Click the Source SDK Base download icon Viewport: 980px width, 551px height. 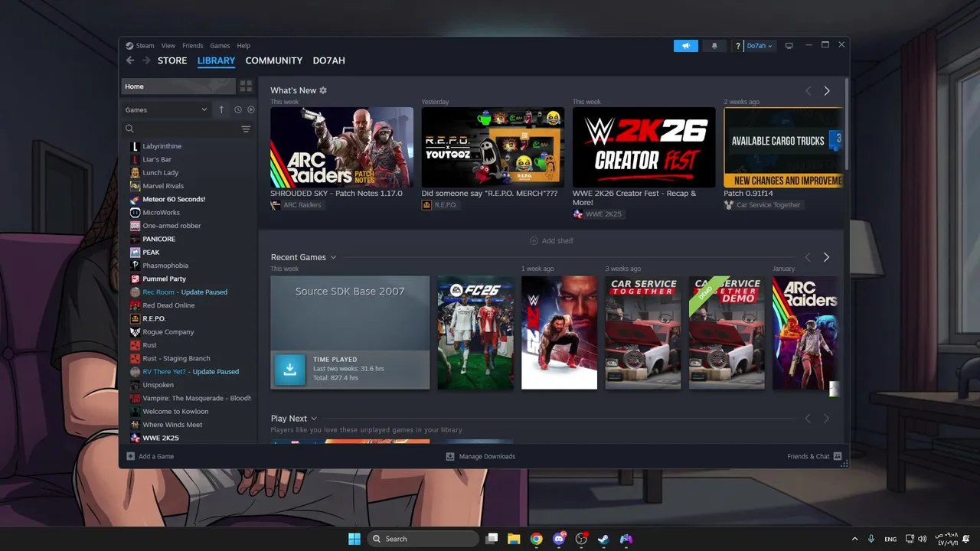[289, 369]
